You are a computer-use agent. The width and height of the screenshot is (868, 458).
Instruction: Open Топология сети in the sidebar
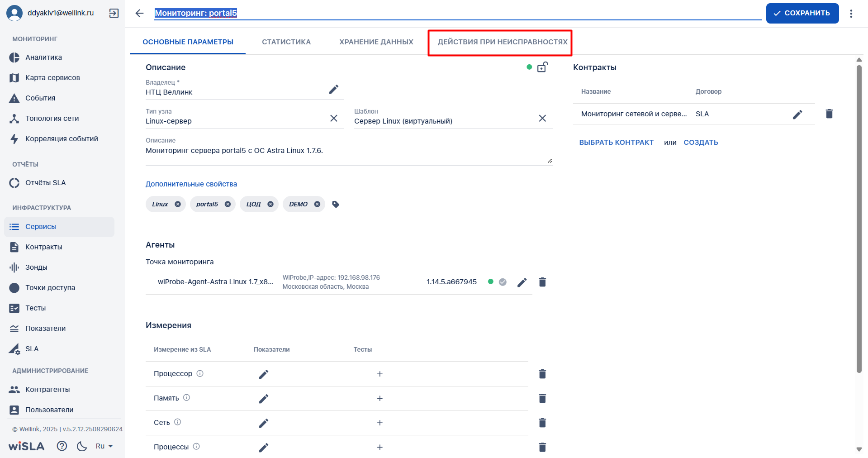tap(59, 119)
